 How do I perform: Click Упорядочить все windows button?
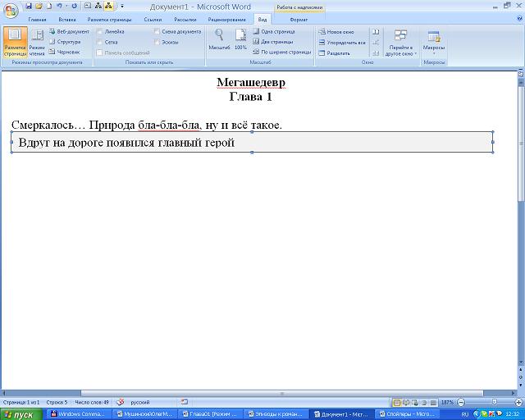point(341,42)
